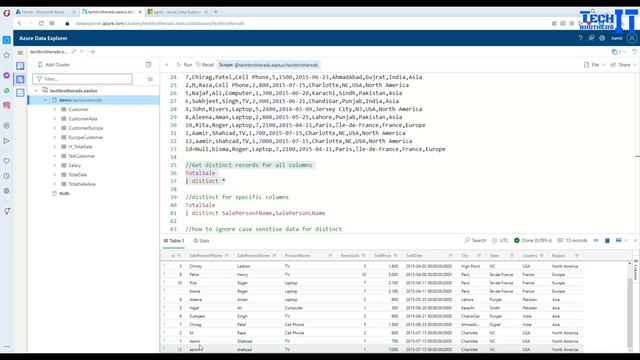The image size is (640, 360).
Task: Open Region column menu icon
Action: tap(577, 256)
